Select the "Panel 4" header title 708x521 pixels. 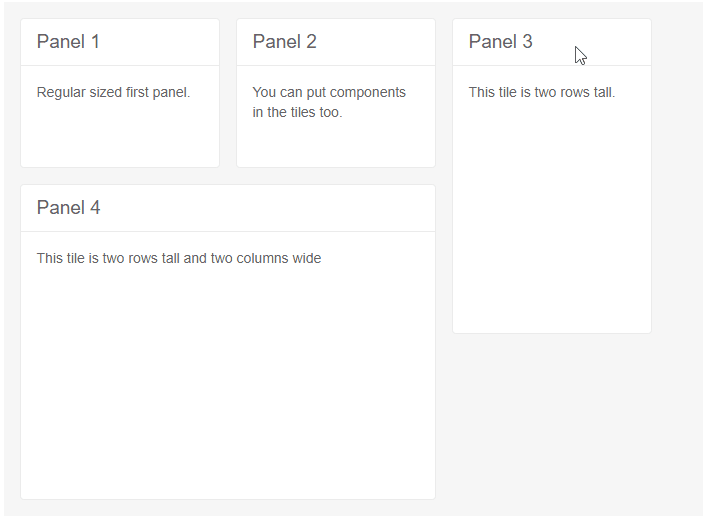coord(68,208)
